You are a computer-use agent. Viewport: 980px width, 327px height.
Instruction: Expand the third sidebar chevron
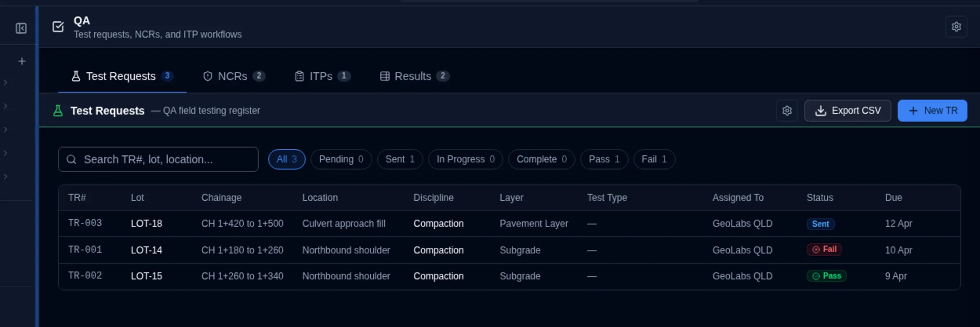(x=5, y=130)
